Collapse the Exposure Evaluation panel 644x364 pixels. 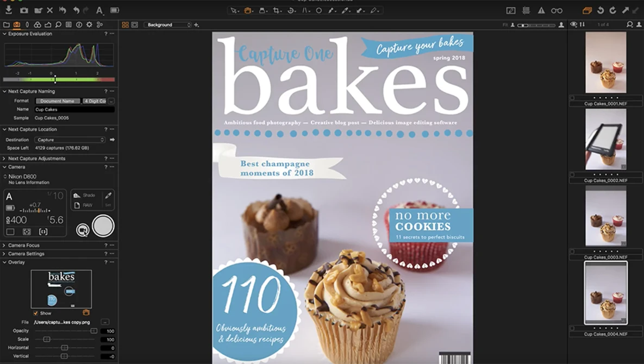coord(4,34)
